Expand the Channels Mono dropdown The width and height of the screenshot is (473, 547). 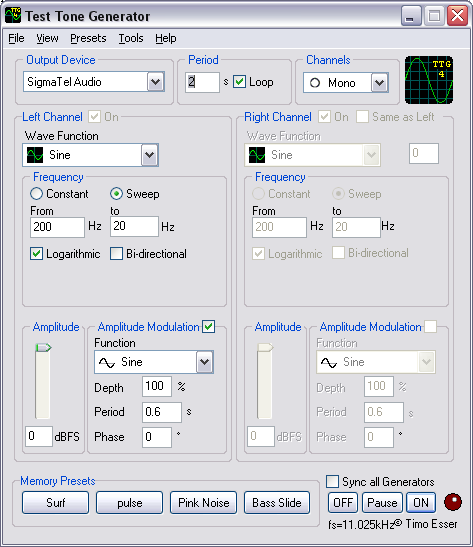380,83
